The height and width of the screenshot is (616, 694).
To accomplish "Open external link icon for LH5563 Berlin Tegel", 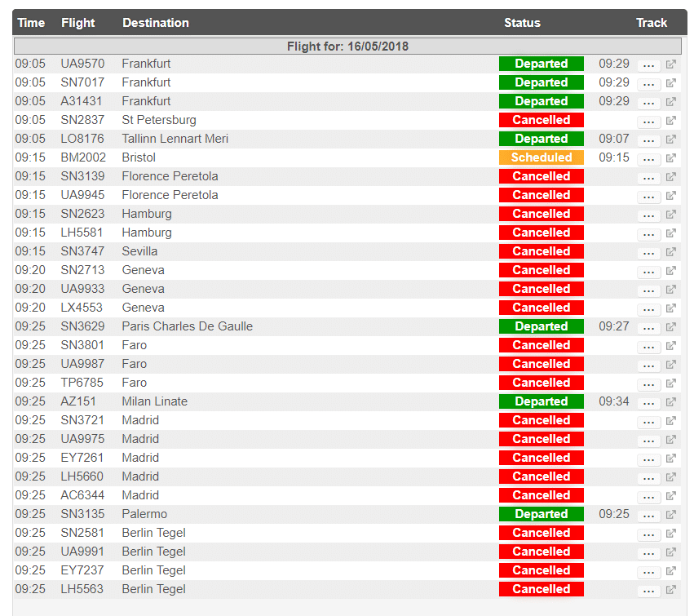I will tap(671, 589).
